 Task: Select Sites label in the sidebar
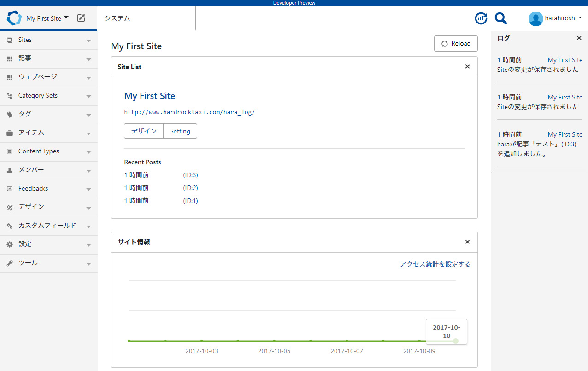tap(25, 40)
